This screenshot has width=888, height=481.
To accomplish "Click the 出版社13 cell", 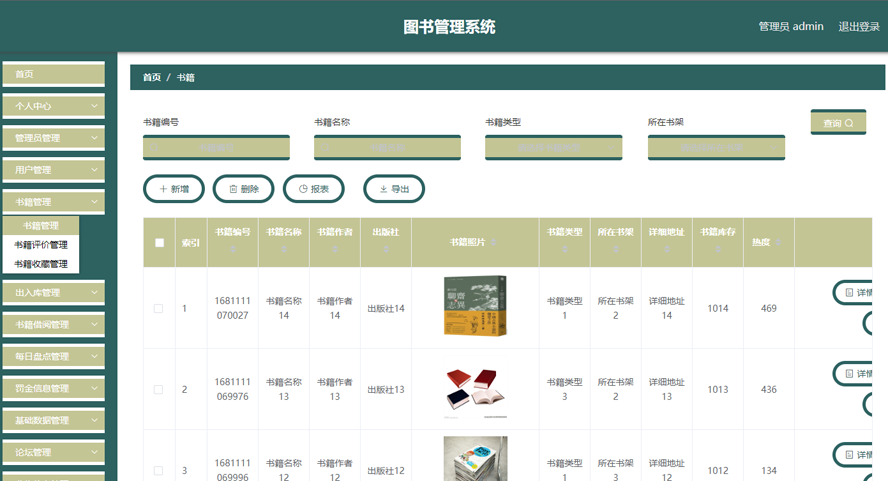I will coord(386,389).
